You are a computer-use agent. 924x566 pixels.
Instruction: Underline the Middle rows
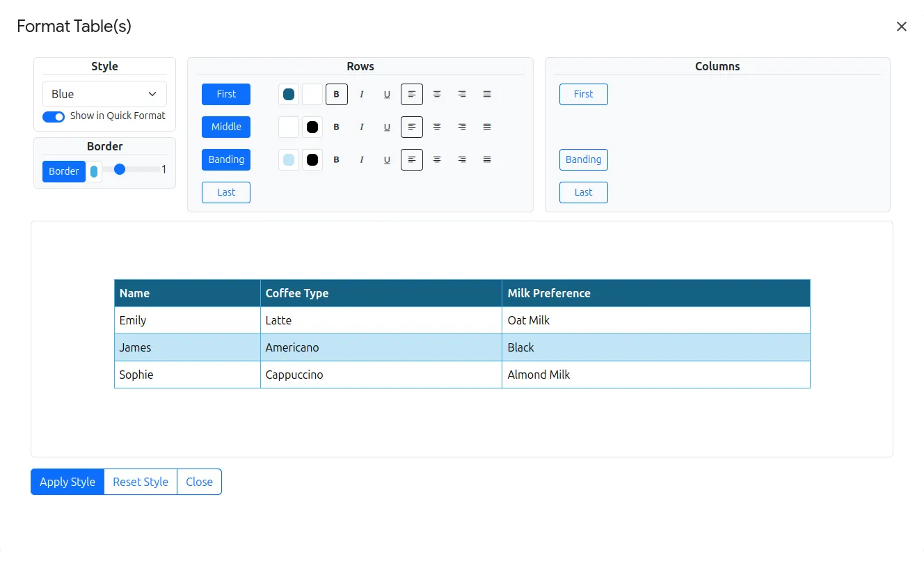[x=387, y=127]
